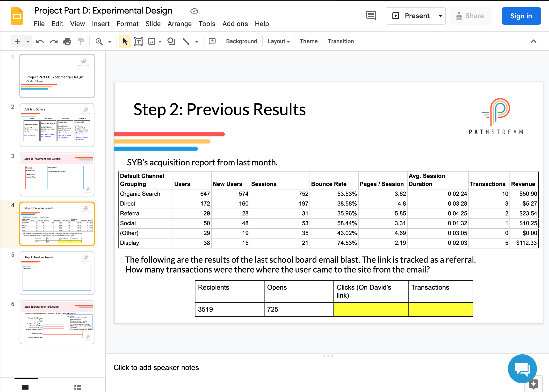The image size is (549, 392).
Task: Select the shape tool
Action: (171, 42)
